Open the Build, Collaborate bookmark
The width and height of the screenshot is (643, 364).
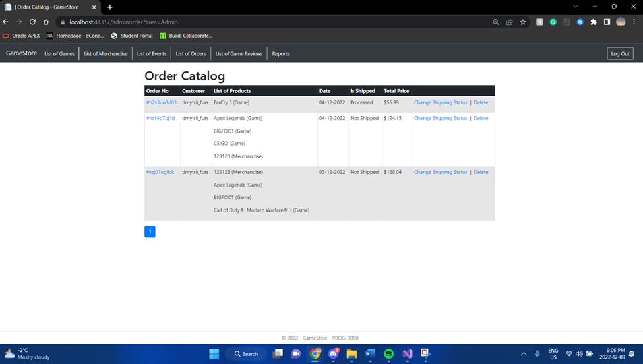point(186,36)
